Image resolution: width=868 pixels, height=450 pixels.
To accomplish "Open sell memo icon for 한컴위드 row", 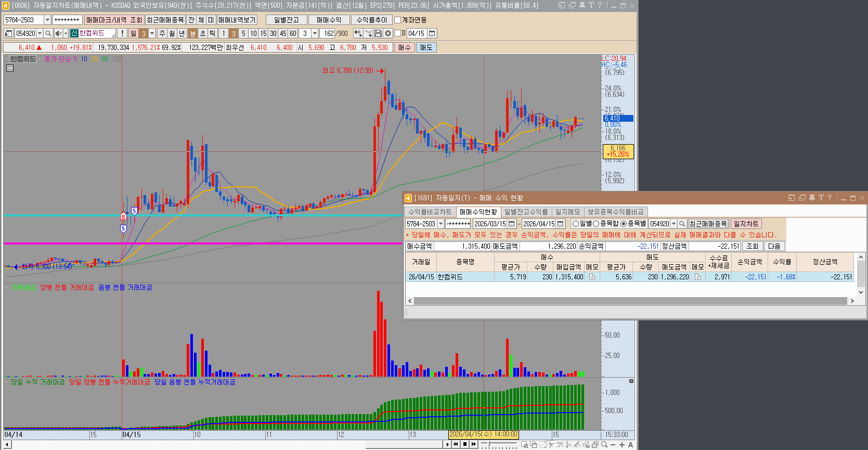I will tap(697, 277).
